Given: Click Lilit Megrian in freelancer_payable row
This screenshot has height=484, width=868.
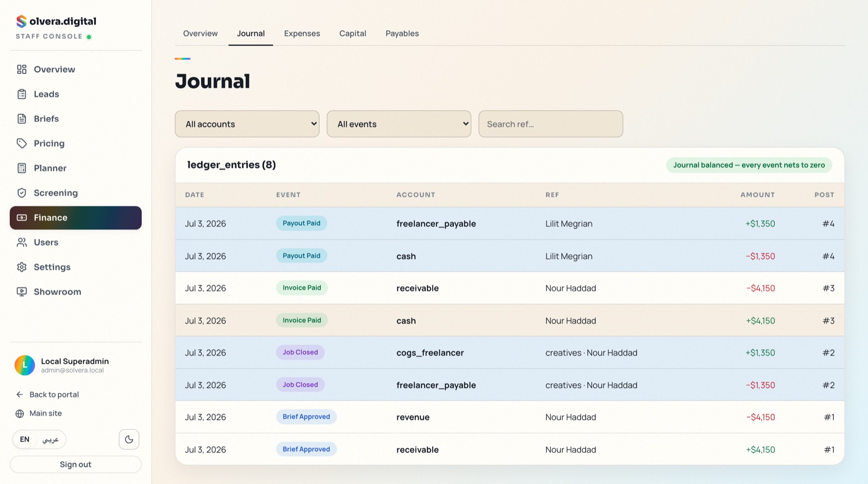Looking at the screenshot, I should pyautogui.click(x=569, y=224).
